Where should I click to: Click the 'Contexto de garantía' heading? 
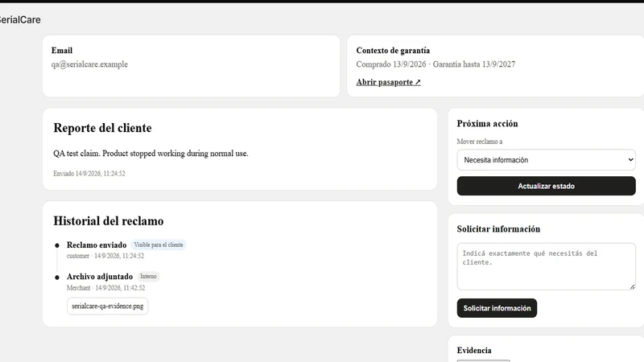click(393, 51)
